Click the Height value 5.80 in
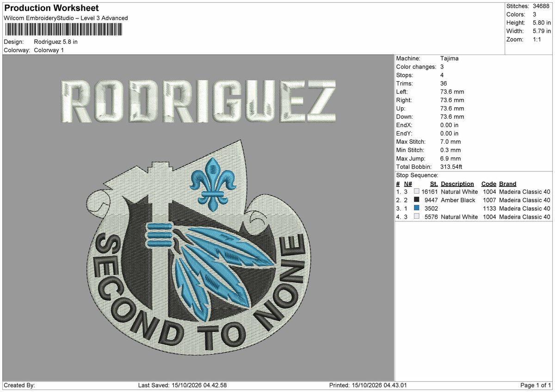Screen dimensions: 555x392 click(x=542, y=23)
